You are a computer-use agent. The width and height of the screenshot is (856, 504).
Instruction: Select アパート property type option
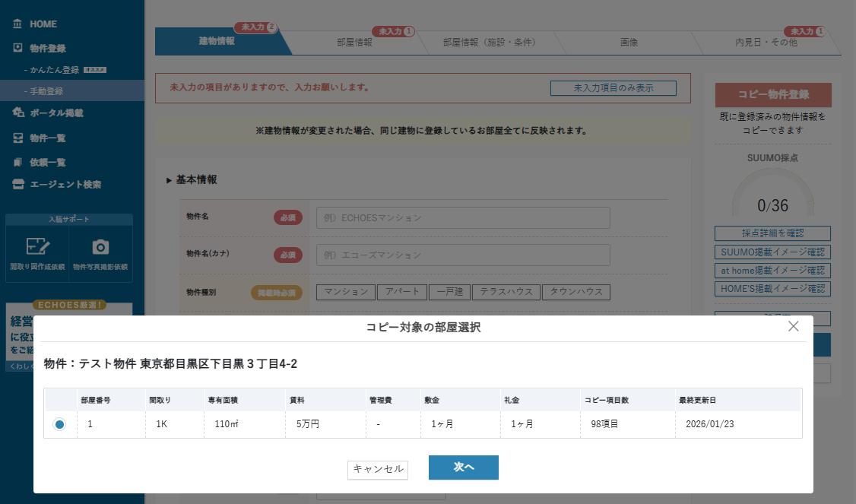coord(401,292)
